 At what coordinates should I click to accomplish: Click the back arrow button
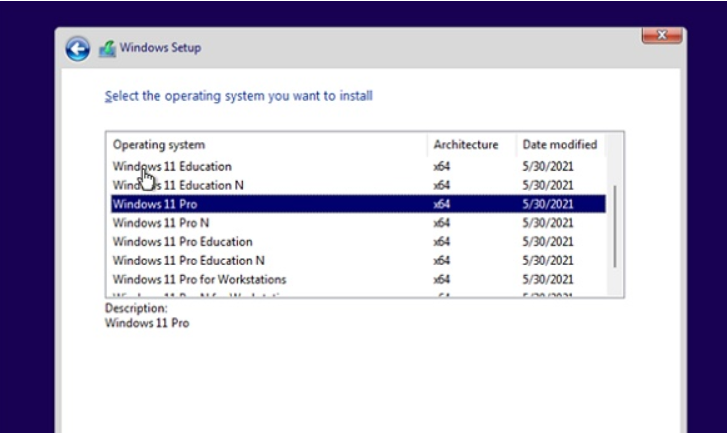coord(78,48)
